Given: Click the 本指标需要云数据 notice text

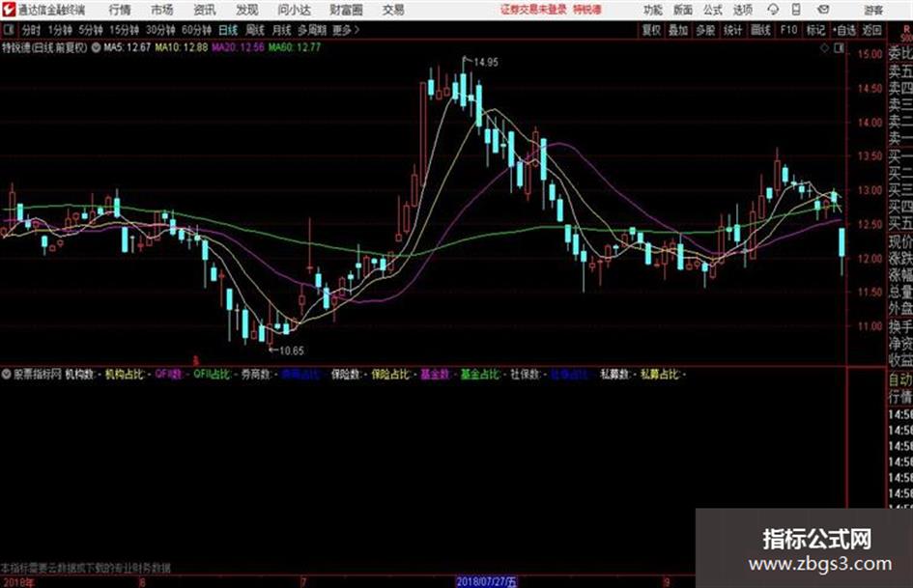Looking at the screenshot, I should coord(86,568).
